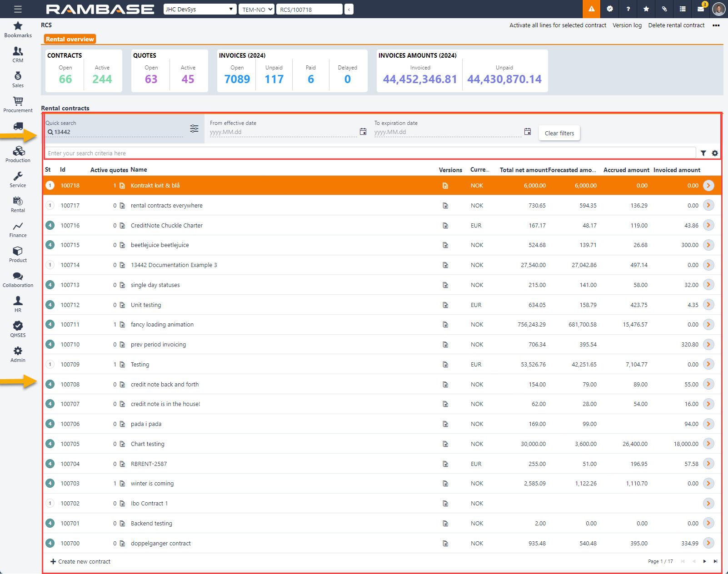728x574 pixels.
Task: Open the Rental module in sidebar
Action: tap(18, 204)
